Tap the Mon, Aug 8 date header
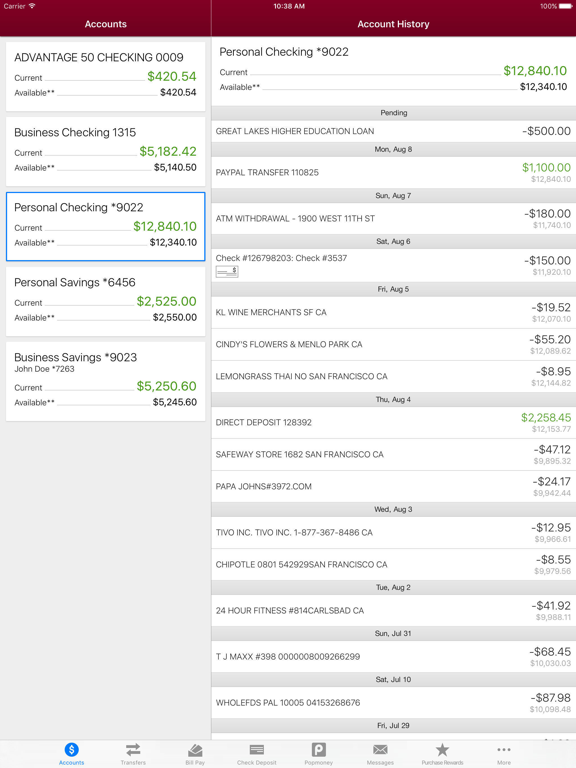The width and height of the screenshot is (576, 768). (x=393, y=149)
